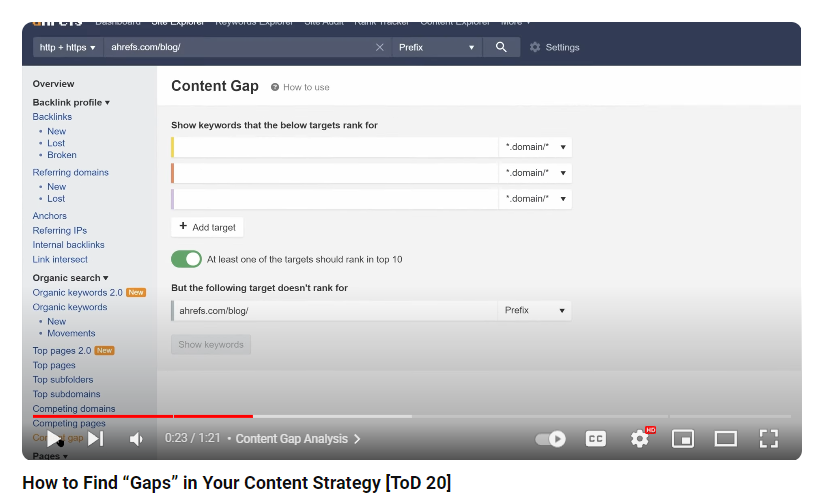Open Anchors report
Screen dimensions: 815x494
point(49,216)
